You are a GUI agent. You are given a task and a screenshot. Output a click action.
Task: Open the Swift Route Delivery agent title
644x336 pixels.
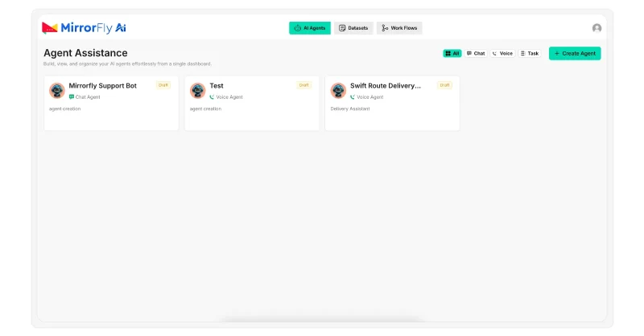[386, 86]
